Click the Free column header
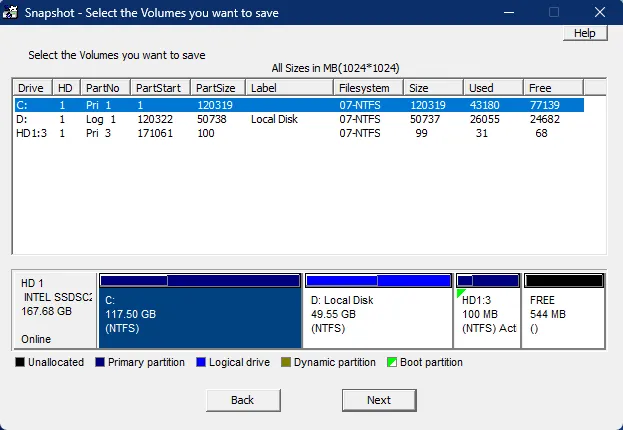This screenshot has width=623, height=430. pos(553,87)
